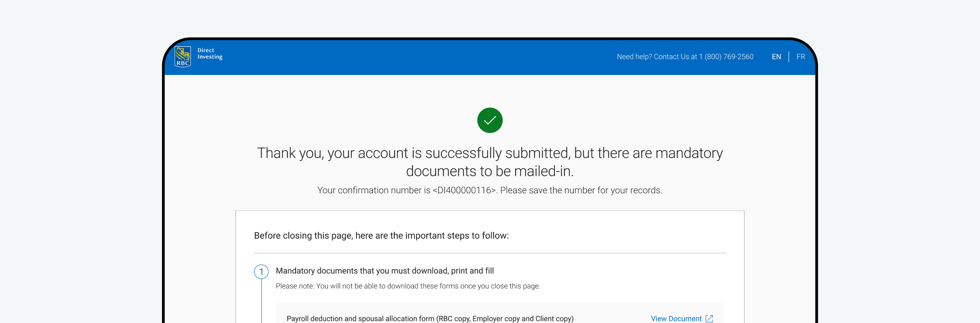Viewport: 980px width, 323px height.
Task: Click "Before closing this page" steps heading
Action: (381, 236)
